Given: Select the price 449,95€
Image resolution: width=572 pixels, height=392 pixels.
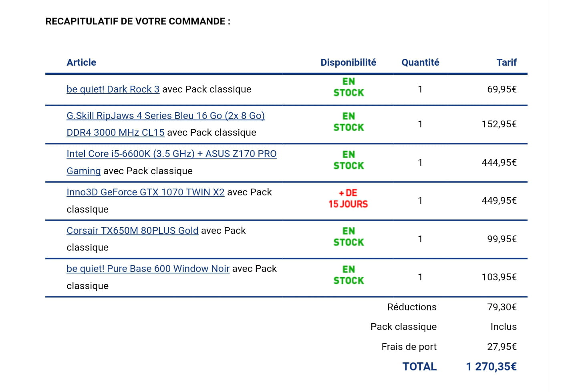Looking at the screenshot, I should [x=499, y=201].
